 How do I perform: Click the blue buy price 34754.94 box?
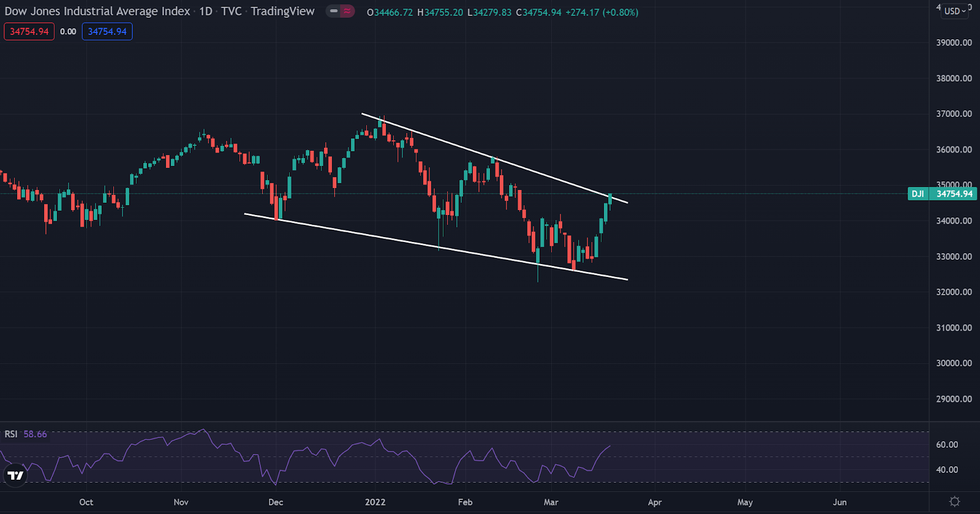click(x=107, y=31)
